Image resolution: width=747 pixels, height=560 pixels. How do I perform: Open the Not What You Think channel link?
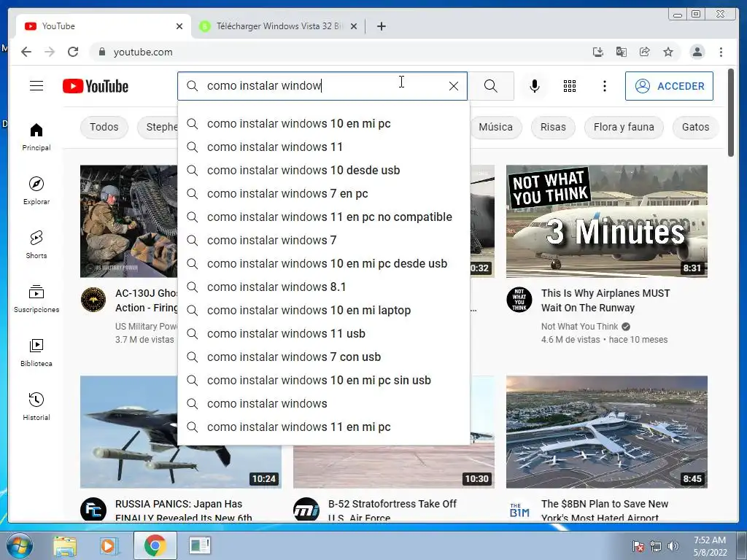coord(579,327)
